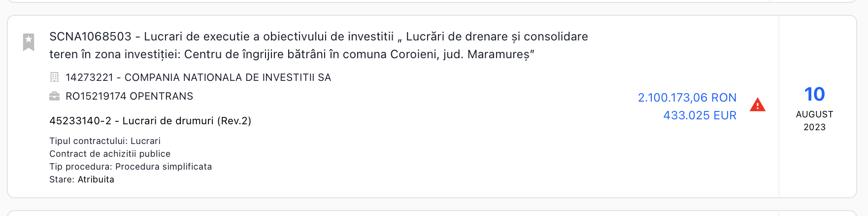Click the Stare: Atribuita status text
Image resolution: width=868 pixels, height=216 pixels.
(82, 180)
